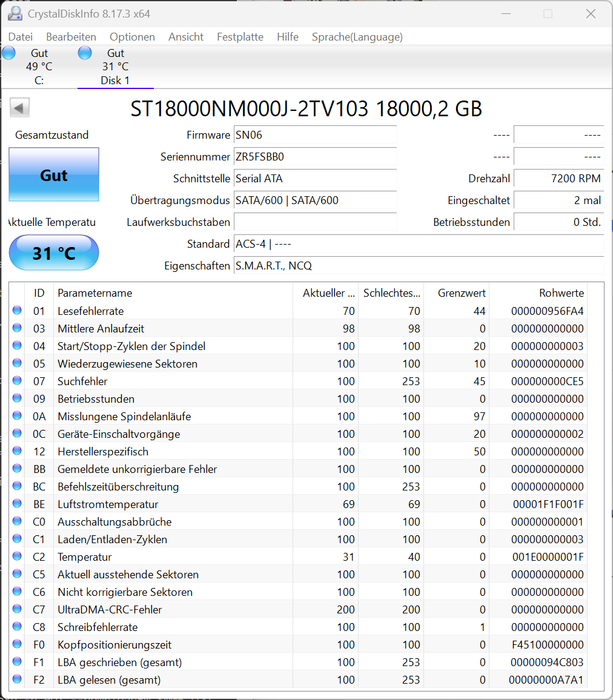Click the Drehzahl field 7200 RPM
Screen dimensions: 613x700
pyautogui.click(x=559, y=179)
